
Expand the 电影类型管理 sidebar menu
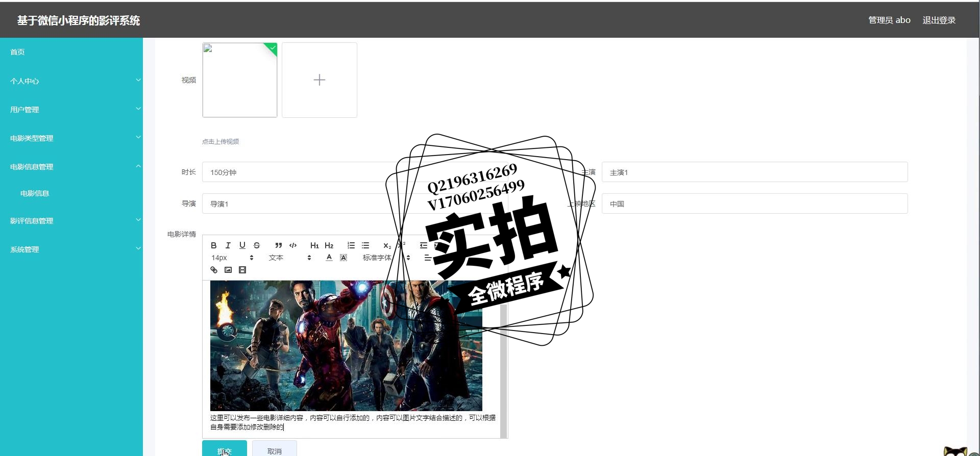pos(71,138)
